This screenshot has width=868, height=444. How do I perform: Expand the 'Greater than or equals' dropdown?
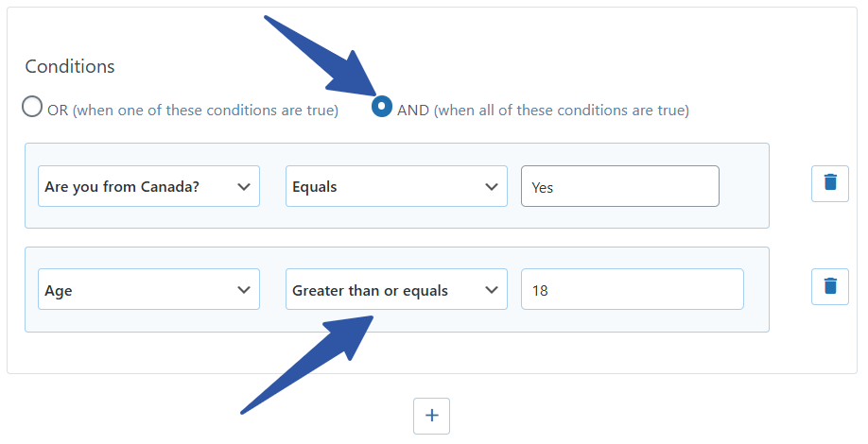click(385, 290)
